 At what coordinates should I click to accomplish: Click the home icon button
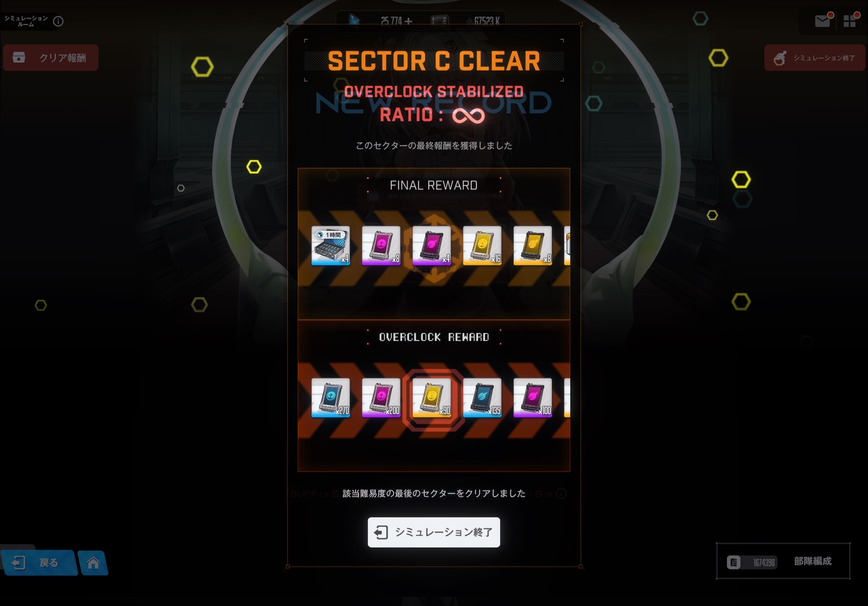[93, 563]
